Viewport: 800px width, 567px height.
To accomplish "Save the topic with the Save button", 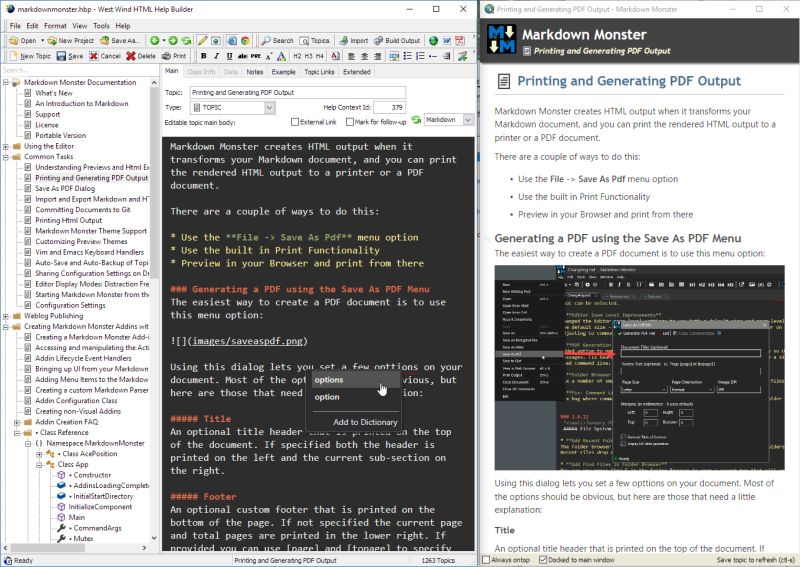I will 70,56.
